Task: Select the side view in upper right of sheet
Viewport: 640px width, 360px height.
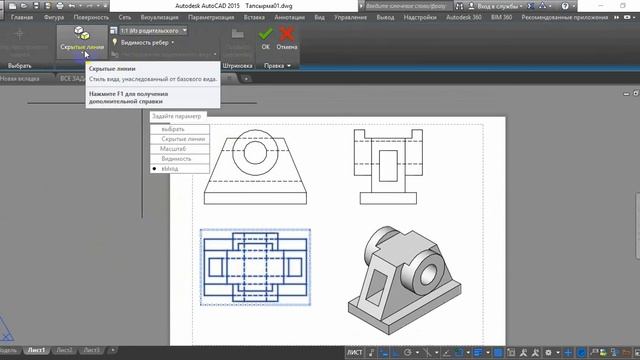Action: [x=388, y=167]
